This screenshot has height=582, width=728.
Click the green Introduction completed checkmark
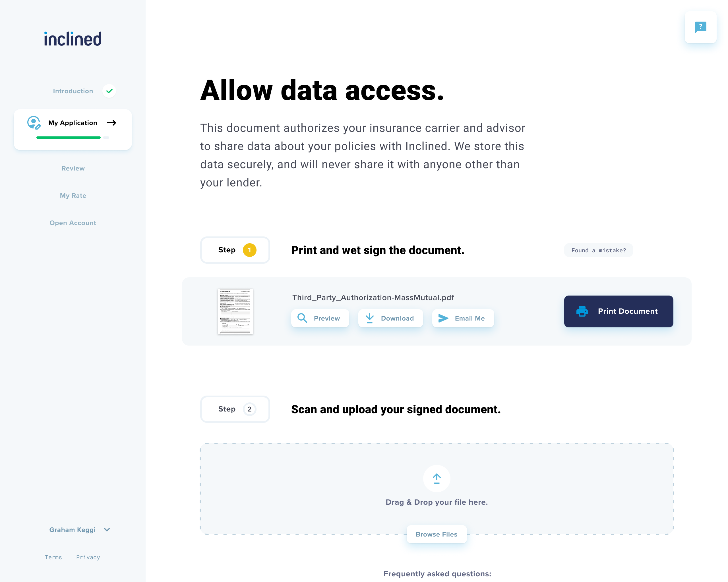(x=109, y=91)
